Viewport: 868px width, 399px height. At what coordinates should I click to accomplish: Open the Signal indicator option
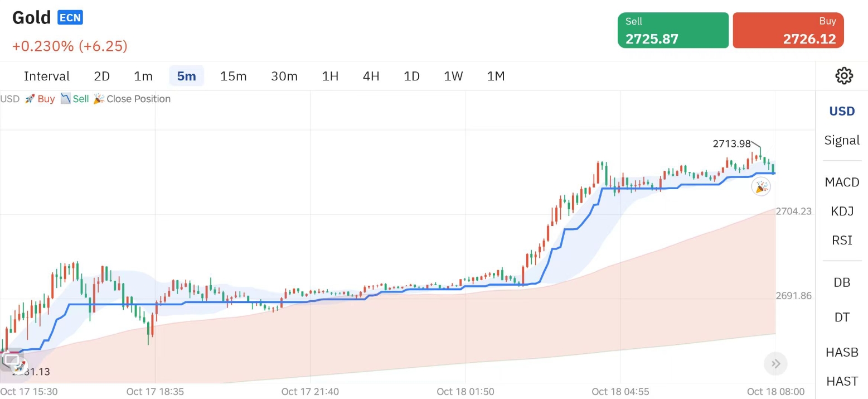click(x=842, y=140)
